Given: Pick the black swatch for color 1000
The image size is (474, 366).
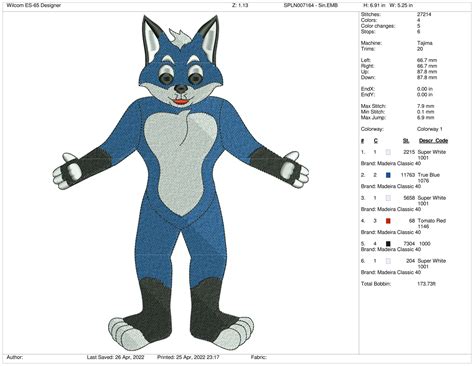Looking at the screenshot, I should pyautogui.click(x=388, y=244).
